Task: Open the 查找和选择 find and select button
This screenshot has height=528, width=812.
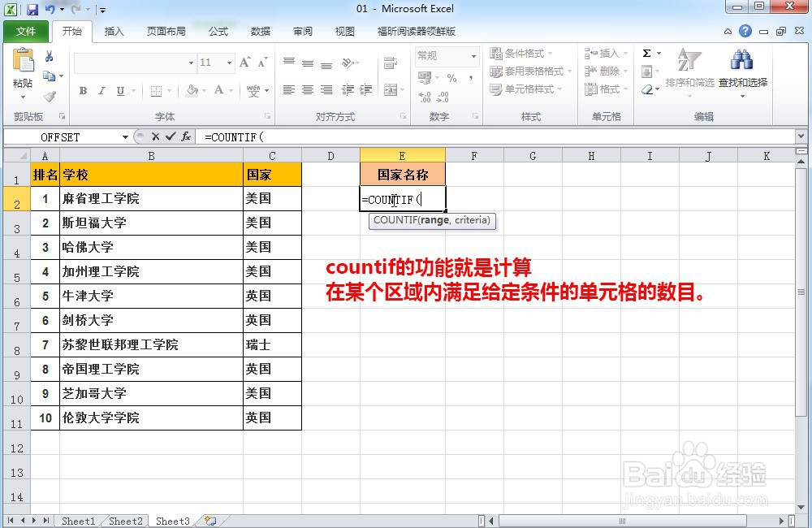Action: pos(743,72)
